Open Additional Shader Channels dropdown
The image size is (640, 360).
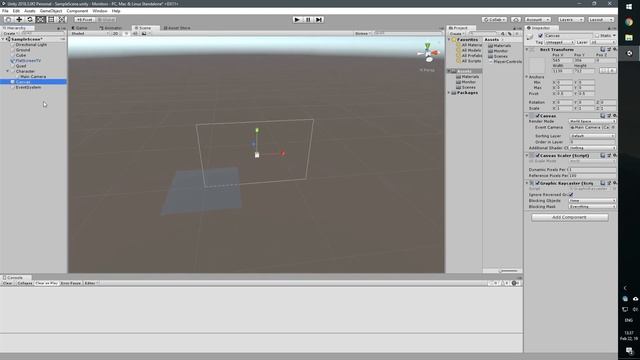[592, 148]
